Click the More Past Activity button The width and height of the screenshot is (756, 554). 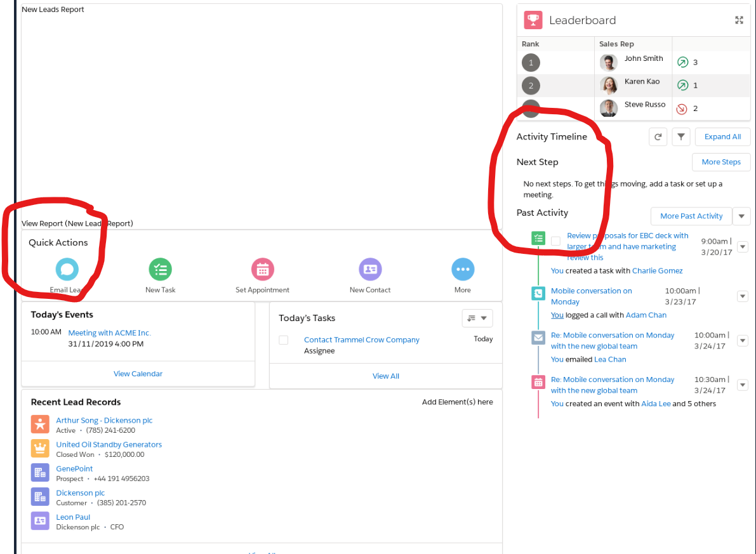(691, 216)
